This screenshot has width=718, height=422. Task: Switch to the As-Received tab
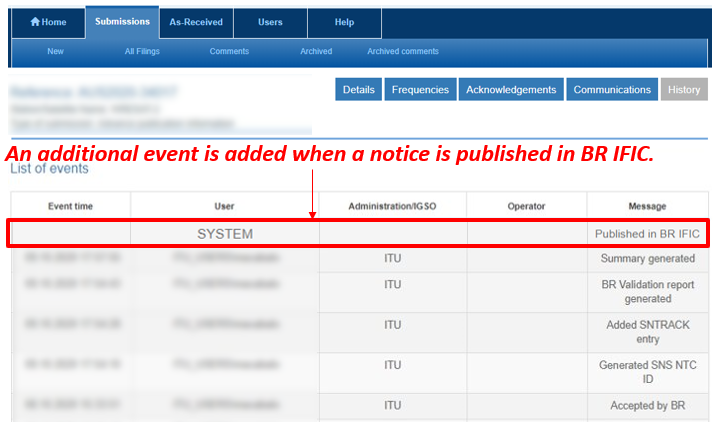195,22
